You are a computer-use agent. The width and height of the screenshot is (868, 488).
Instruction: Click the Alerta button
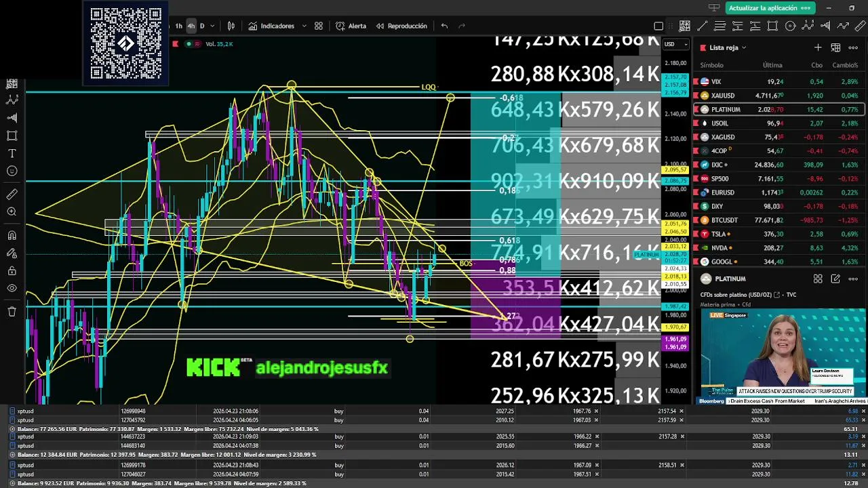[x=351, y=26]
